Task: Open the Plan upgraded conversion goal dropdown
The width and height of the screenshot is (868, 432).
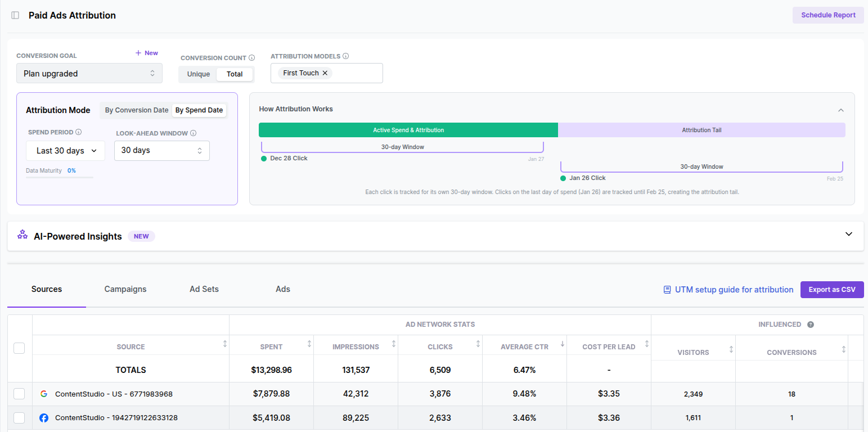Action: 89,74
